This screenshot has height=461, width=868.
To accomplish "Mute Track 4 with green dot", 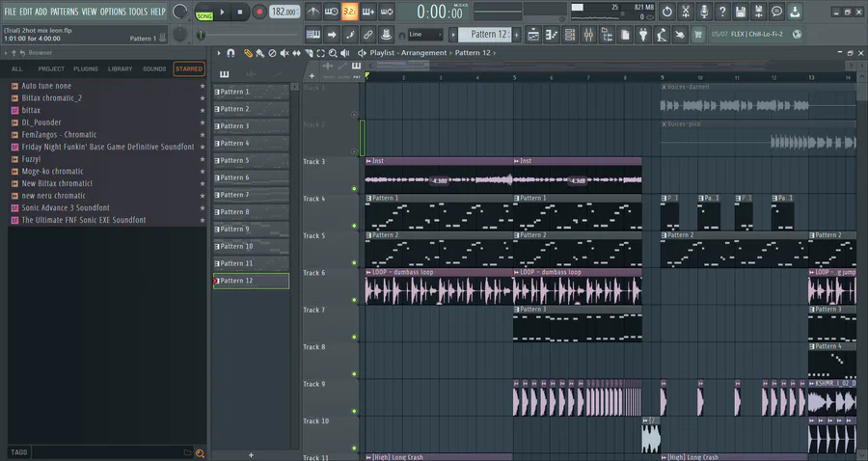I will [x=354, y=226].
